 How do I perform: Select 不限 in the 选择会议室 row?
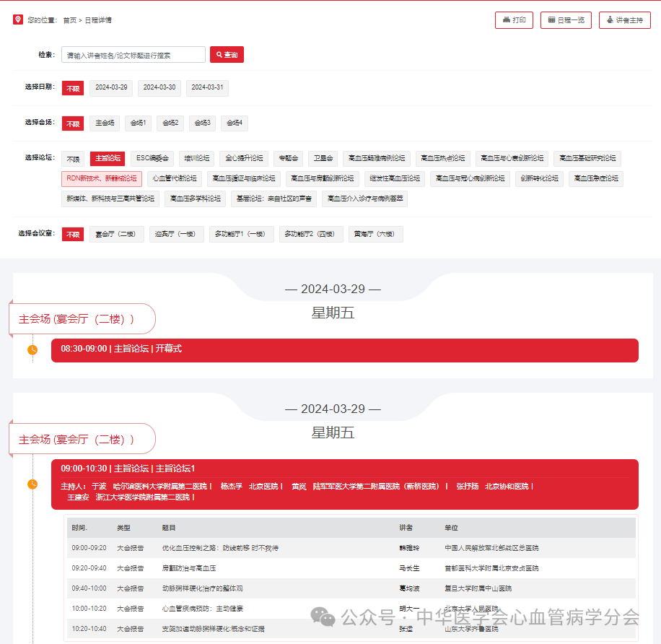[x=73, y=235]
